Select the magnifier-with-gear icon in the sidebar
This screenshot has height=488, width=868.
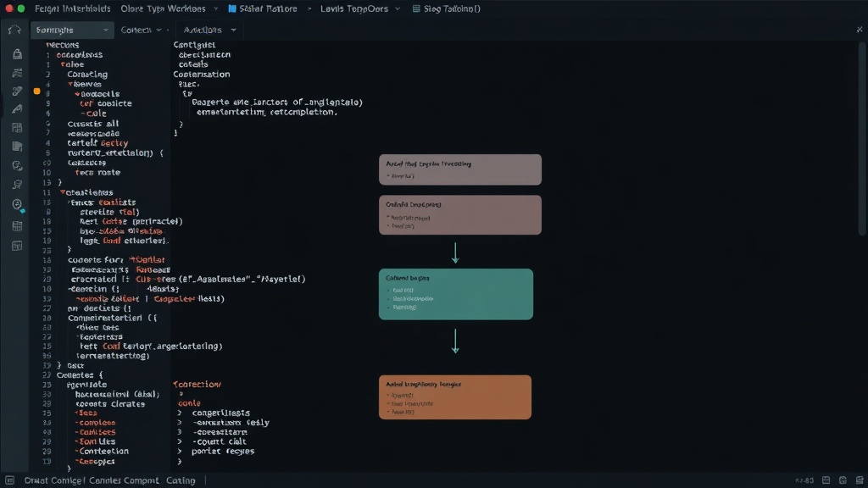(17, 165)
